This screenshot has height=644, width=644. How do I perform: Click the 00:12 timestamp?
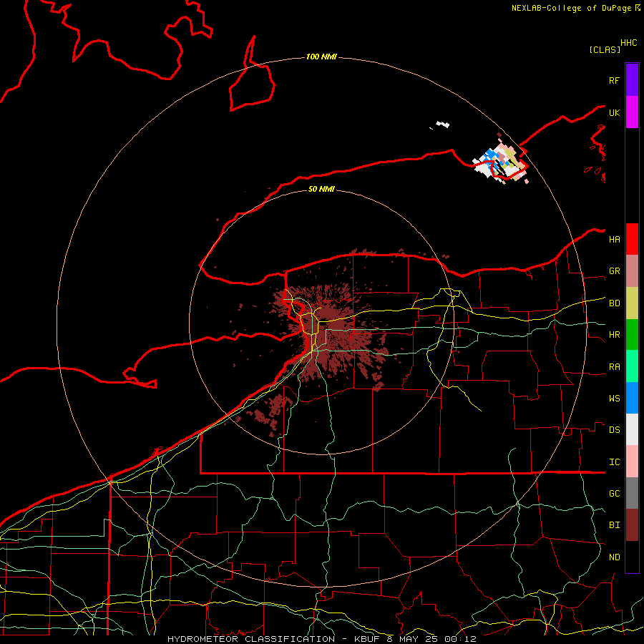pos(460,639)
